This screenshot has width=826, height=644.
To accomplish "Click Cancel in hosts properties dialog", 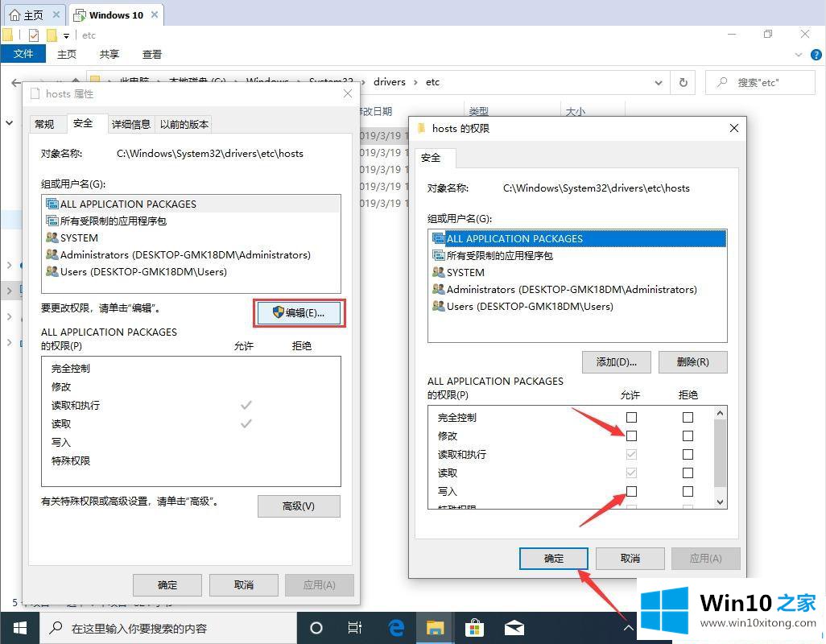I will (244, 585).
